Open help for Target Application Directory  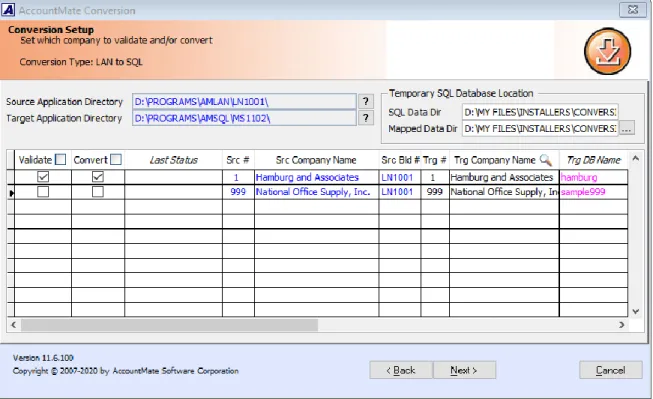(365, 118)
